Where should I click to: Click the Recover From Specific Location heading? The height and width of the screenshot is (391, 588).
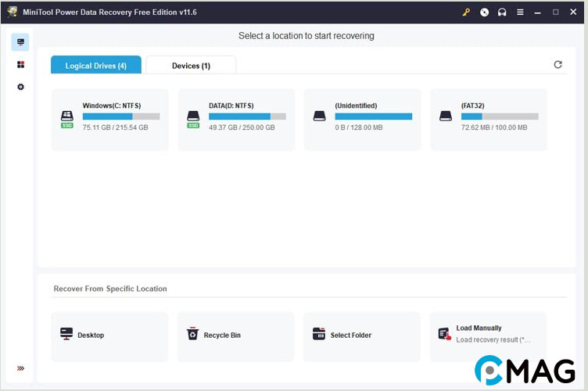(110, 289)
